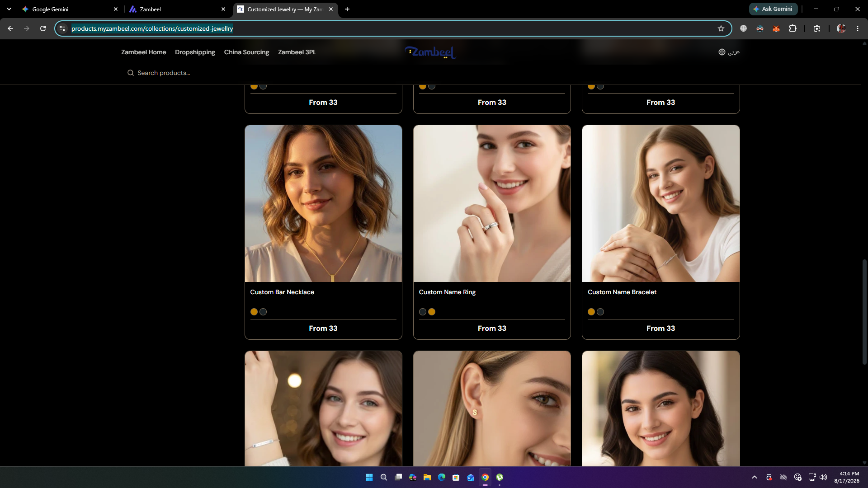Screen dimensions: 868x488
Task: Select gold swatch on Custom Bar Necklace
Action: [254, 312]
